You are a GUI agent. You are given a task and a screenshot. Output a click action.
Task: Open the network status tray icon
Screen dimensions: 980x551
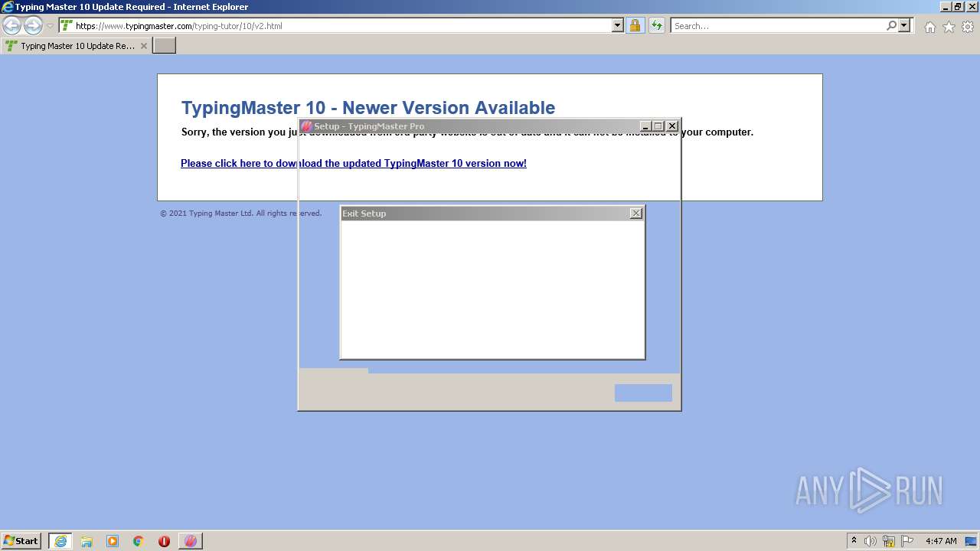[x=889, y=541]
